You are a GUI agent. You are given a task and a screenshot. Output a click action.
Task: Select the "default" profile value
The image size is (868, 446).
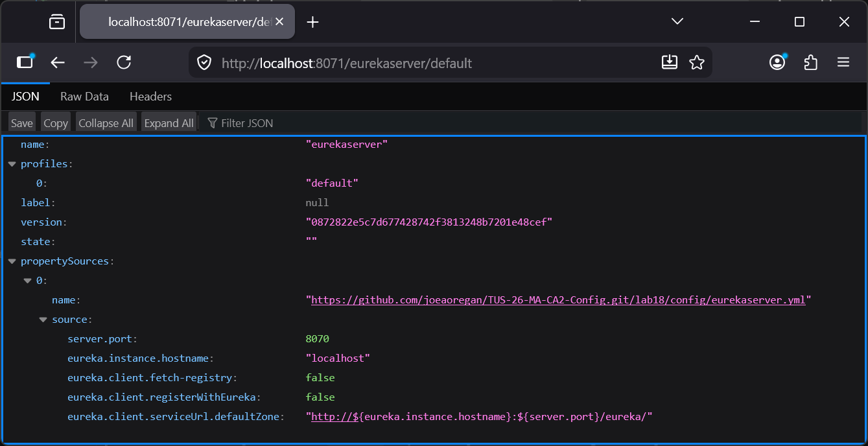(x=332, y=183)
